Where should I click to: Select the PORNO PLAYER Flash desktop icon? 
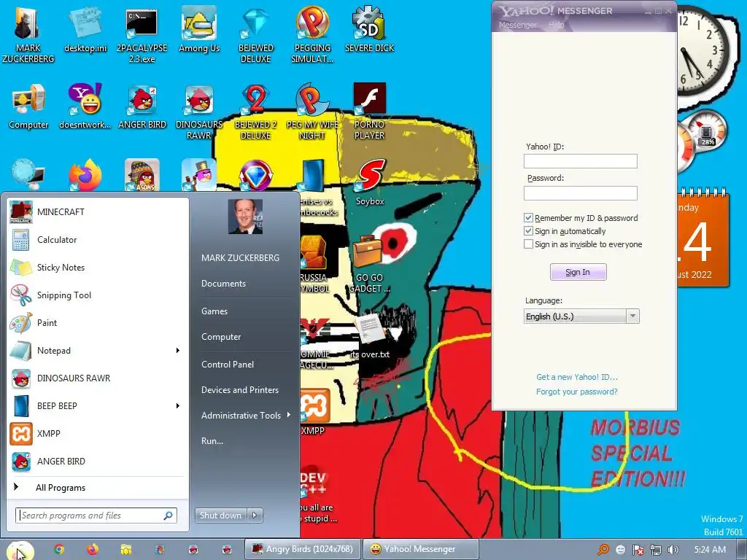(x=369, y=111)
